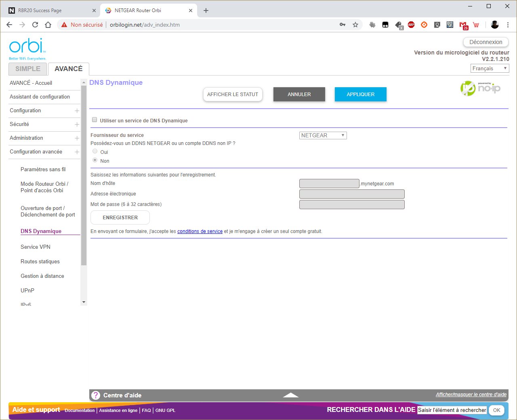The width and height of the screenshot is (517, 420).
Task: Click the red Not Secure warning icon
Action: pyautogui.click(x=64, y=25)
